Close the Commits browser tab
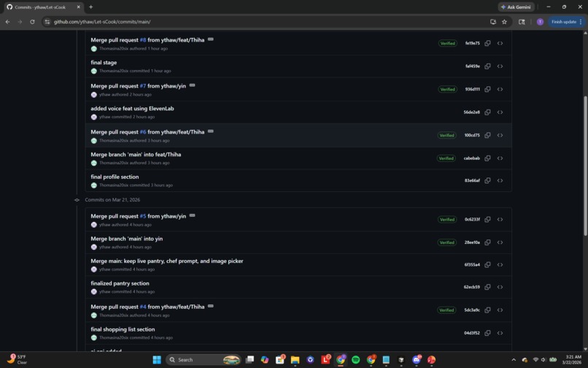Viewport: 588px width, 368px height. (x=78, y=7)
